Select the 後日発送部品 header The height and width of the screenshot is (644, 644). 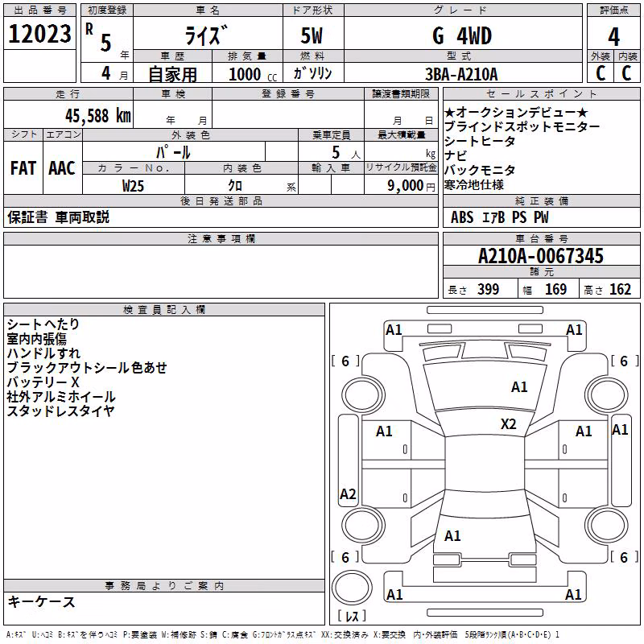(221, 200)
